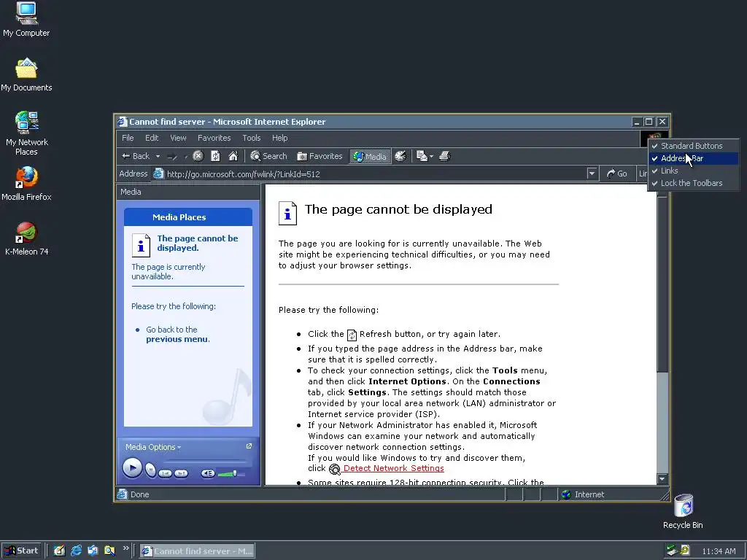
Task: Go back using the Back arrow button
Action: click(x=135, y=156)
